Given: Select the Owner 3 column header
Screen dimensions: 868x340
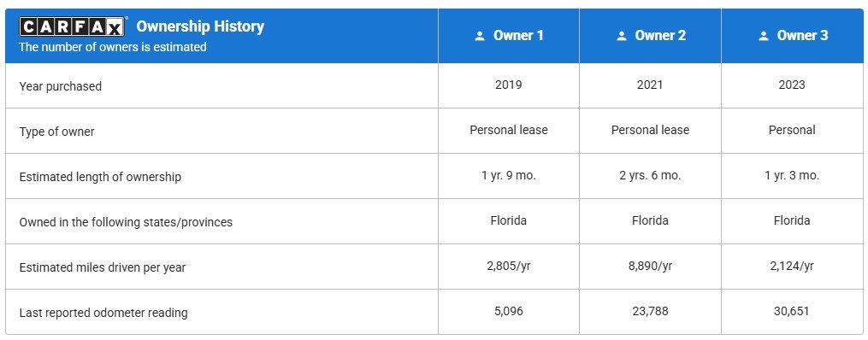Looking at the screenshot, I should (x=792, y=36).
